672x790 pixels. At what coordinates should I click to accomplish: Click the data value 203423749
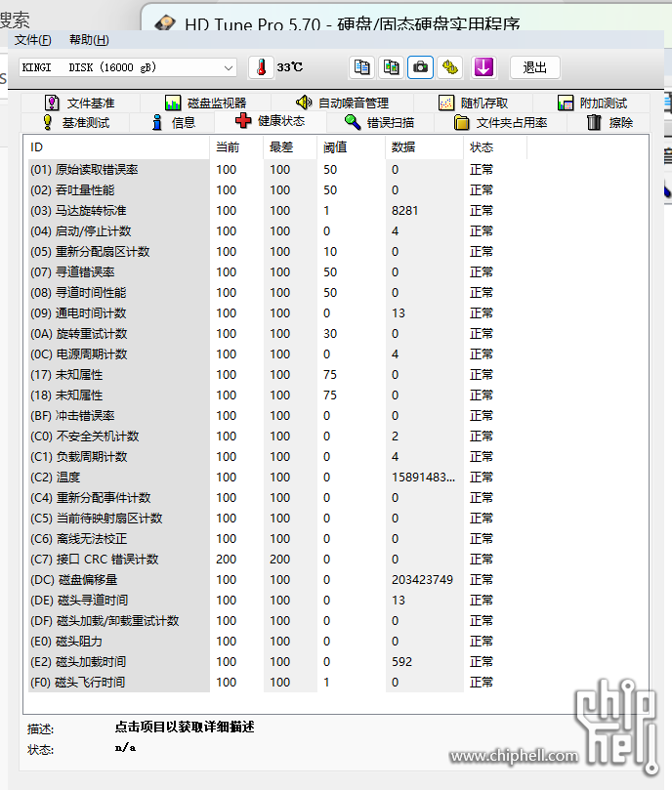(423, 580)
